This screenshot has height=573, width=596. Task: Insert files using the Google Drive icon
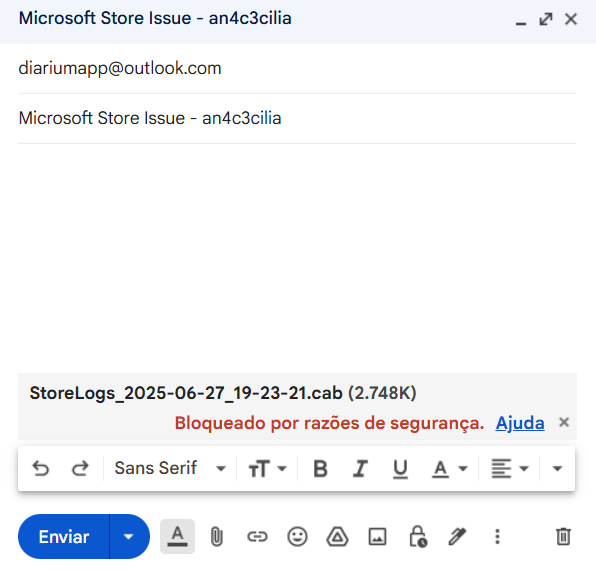[338, 536]
